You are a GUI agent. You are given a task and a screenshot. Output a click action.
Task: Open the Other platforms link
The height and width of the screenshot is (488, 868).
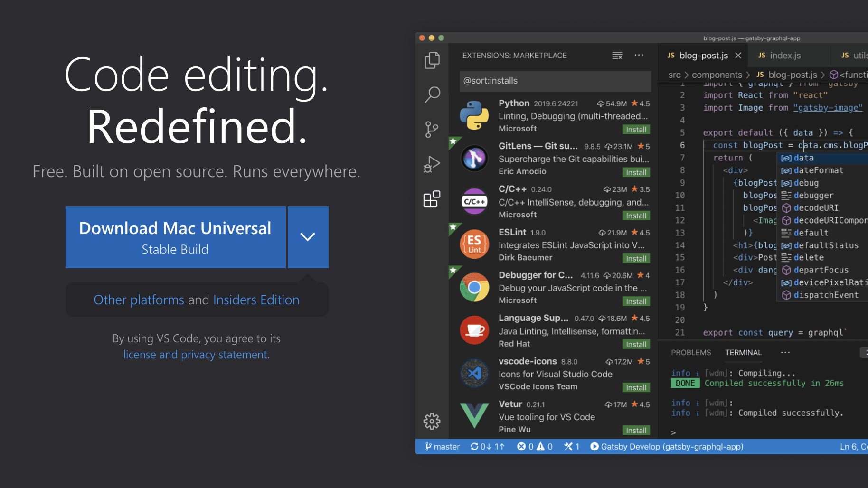[x=139, y=300]
